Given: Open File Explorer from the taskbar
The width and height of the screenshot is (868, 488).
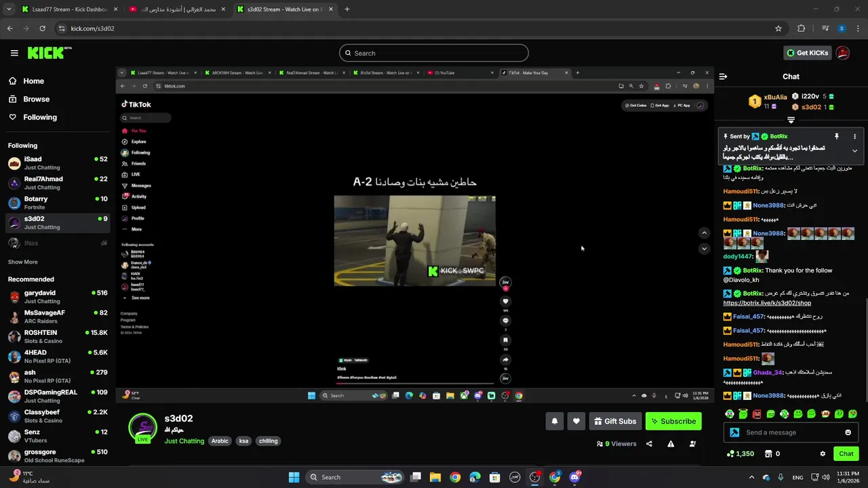Looking at the screenshot, I should (435, 477).
